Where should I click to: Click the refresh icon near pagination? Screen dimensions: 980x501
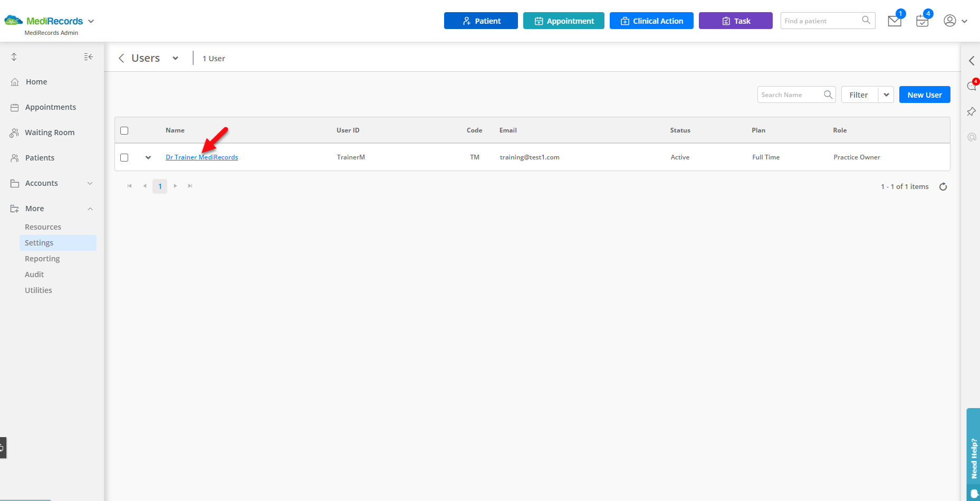(x=943, y=186)
